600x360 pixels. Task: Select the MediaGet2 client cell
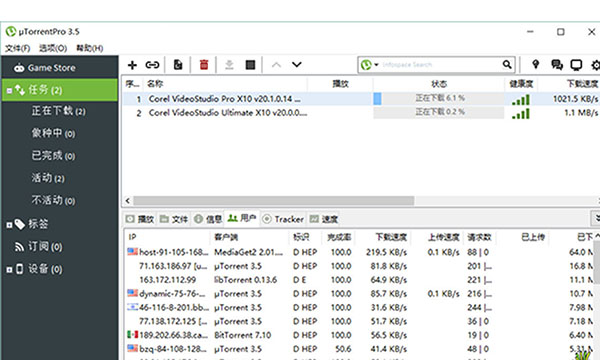pos(248,252)
